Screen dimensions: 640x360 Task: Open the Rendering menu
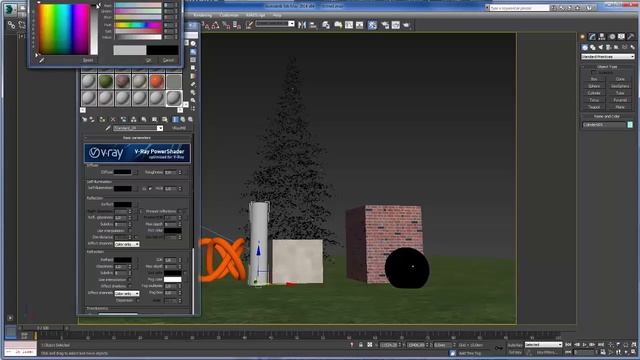tap(202, 15)
